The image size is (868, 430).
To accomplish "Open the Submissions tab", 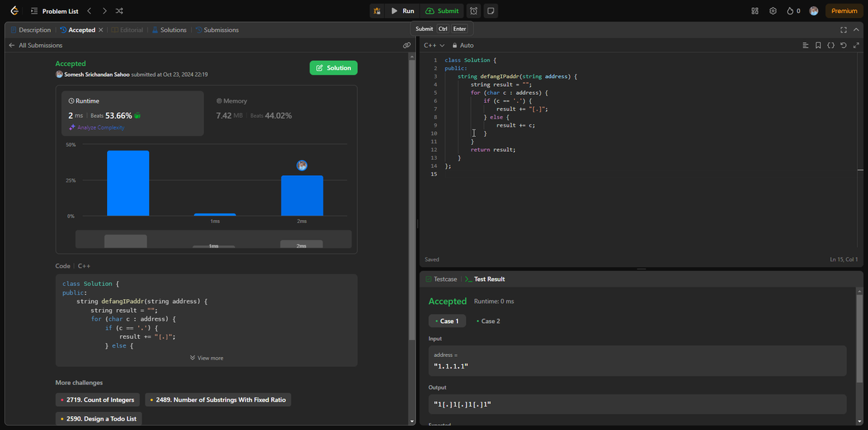I will [x=216, y=30].
